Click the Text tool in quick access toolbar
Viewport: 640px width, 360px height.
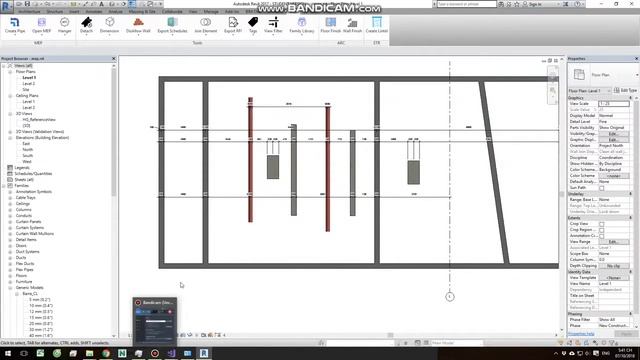point(102,4)
